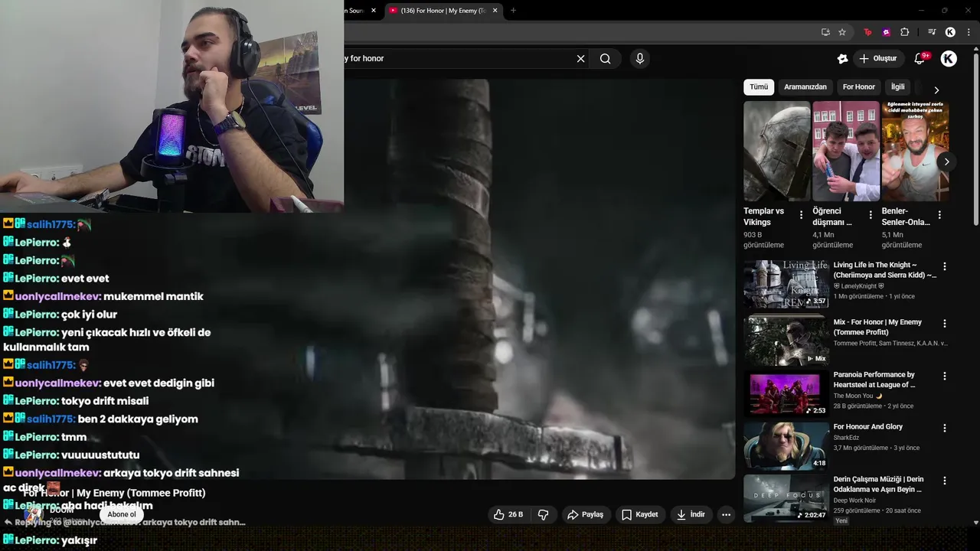Select the İlgili filter chip

[x=897, y=87]
